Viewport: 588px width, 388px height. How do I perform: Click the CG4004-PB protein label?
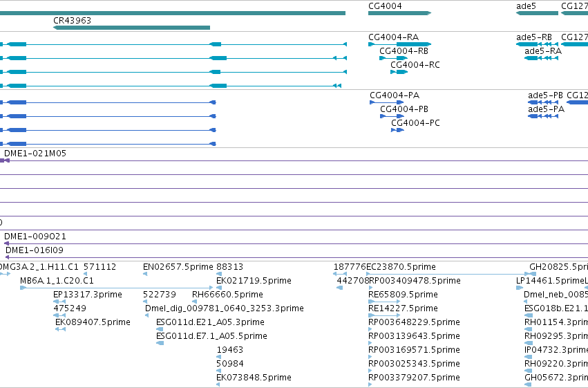click(404, 109)
